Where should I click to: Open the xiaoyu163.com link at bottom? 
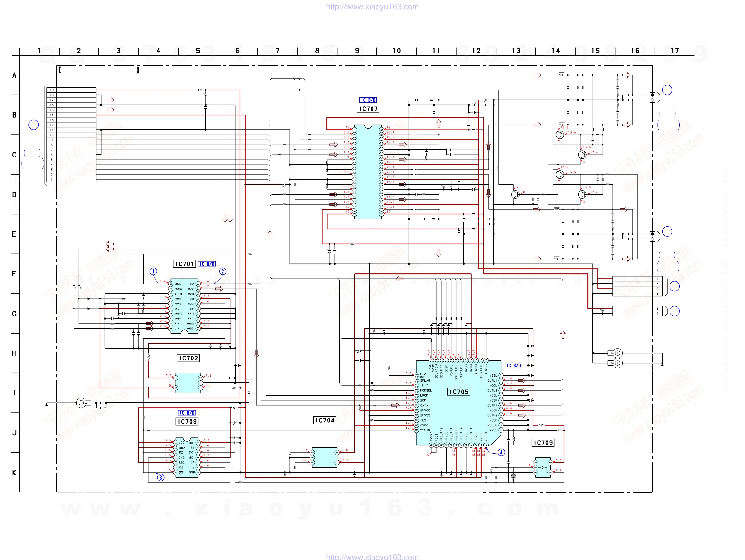click(372, 557)
